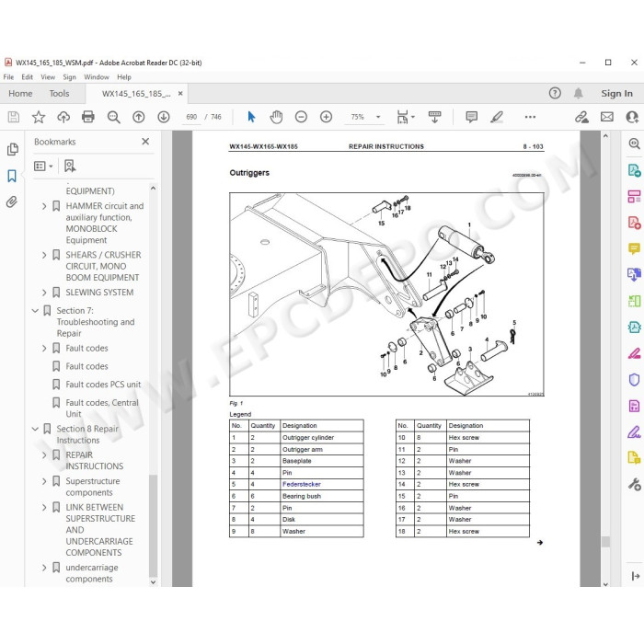Viewport: 644px width, 644px height.
Task: Click find bookmark icon
Action: [x=70, y=166]
